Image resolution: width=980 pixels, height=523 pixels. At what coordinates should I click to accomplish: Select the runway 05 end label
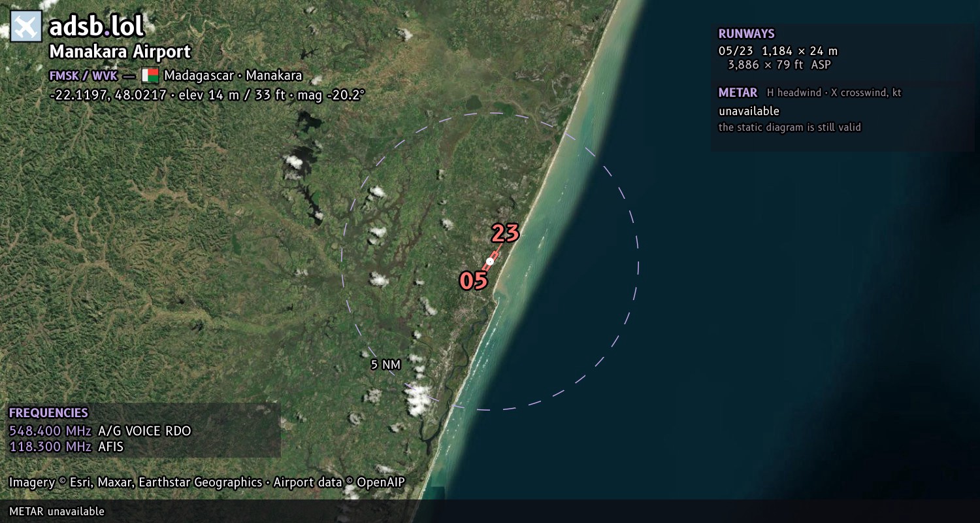(474, 281)
